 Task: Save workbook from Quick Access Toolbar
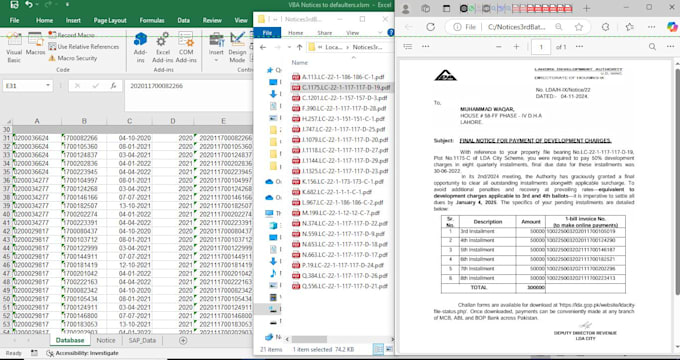click(14, 5)
